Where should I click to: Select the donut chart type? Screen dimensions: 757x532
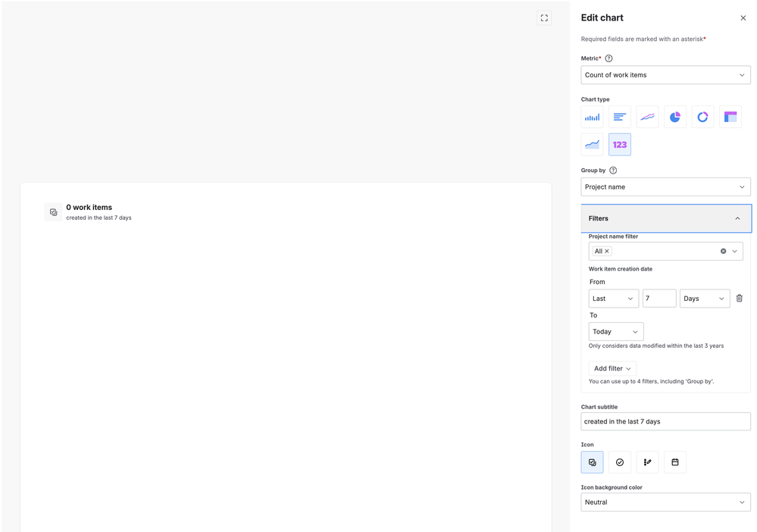coord(702,117)
